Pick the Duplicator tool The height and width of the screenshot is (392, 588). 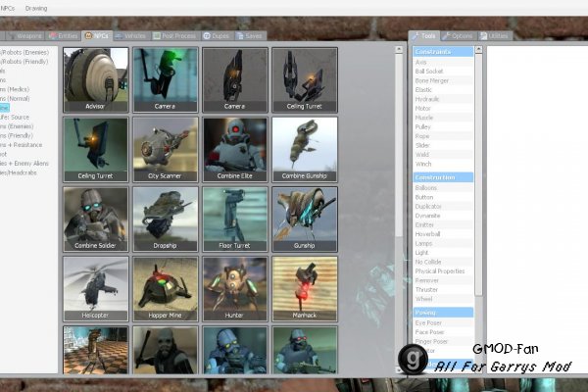(443, 207)
